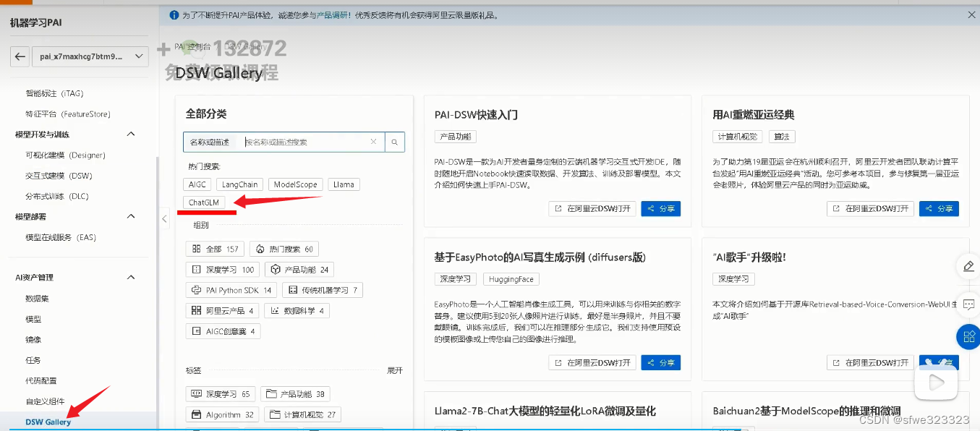This screenshot has width=980, height=431.
Task: Open PAI-DSW快速入门 in 阿里云DSW
Action: (592, 208)
